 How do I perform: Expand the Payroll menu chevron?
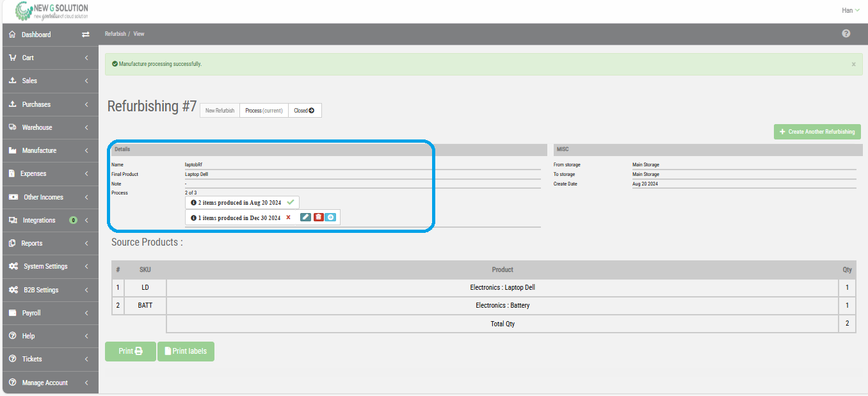[86, 313]
